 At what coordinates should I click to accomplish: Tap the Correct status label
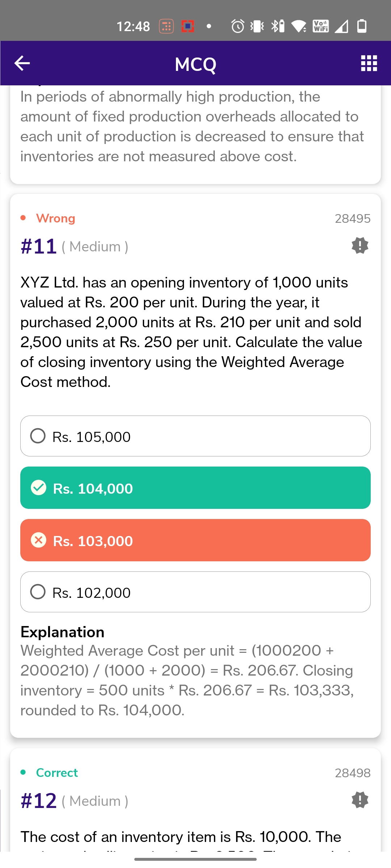pyautogui.click(x=57, y=773)
